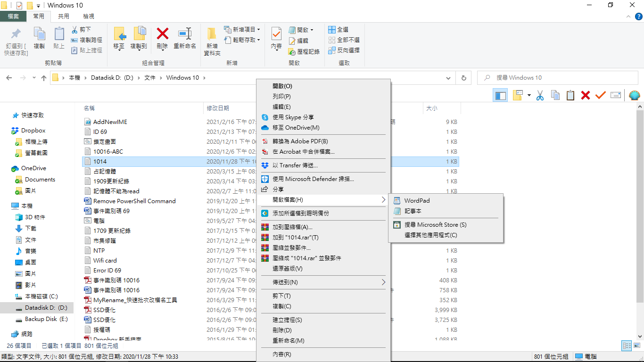The width and height of the screenshot is (644, 362).
Task: Select 內容(R) at the context menu bottom
Action: point(323,354)
